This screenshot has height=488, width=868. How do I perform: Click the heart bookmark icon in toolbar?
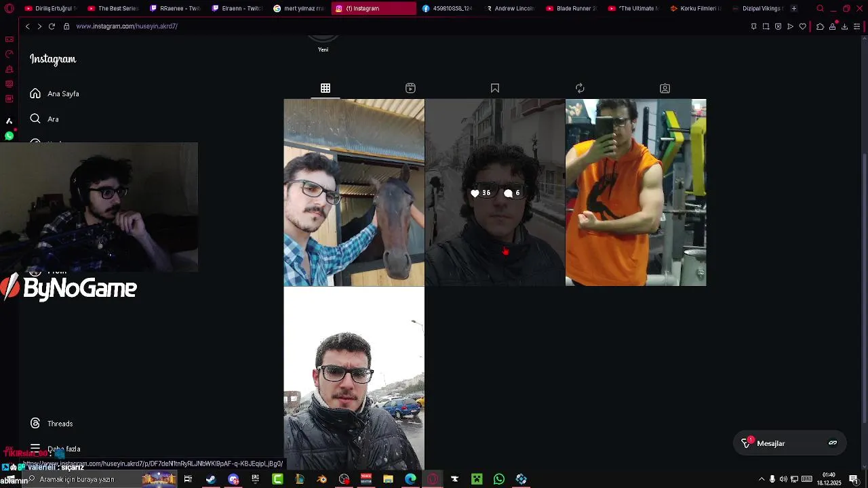[x=803, y=26]
